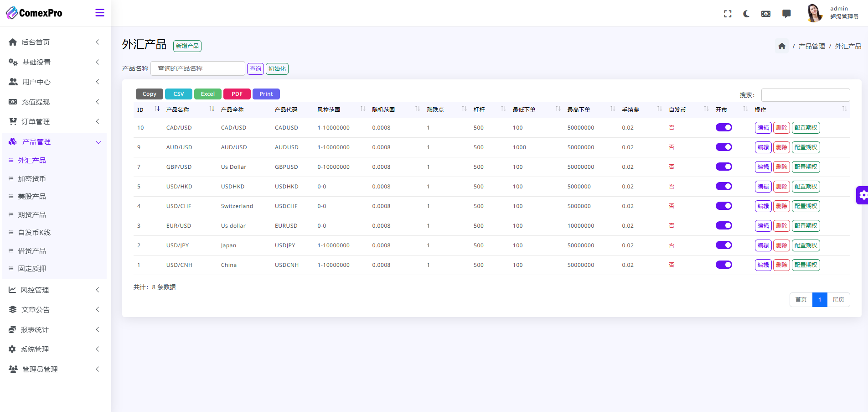868x412 pixels.
Task: Export the table using the Excel button
Action: 207,94
